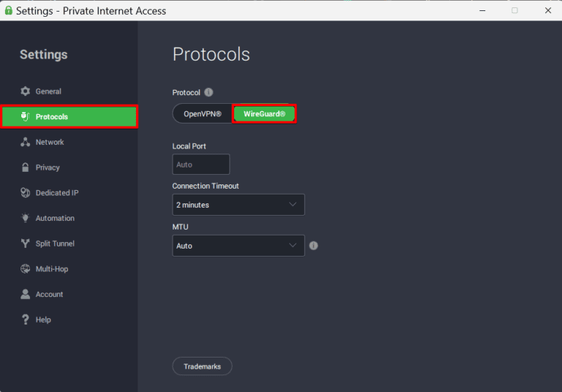Image resolution: width=562 pixels, height=392 pixels.
Task: Click the Account person icon
Action: click(26, 294)
